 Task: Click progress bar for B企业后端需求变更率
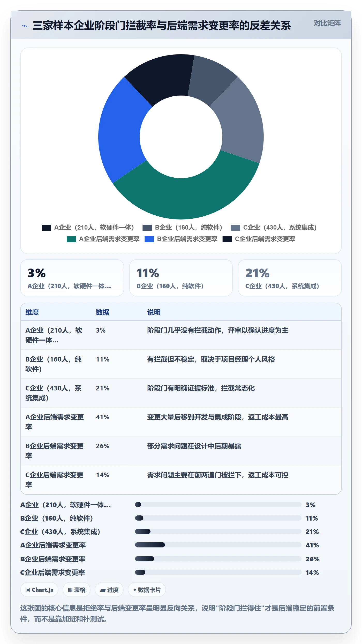(218, 559)
